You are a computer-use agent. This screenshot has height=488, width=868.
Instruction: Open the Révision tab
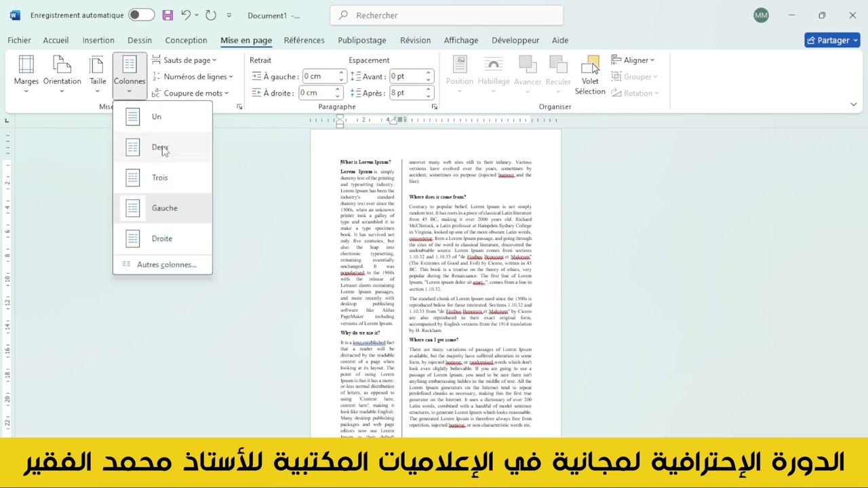pos(415,40)
